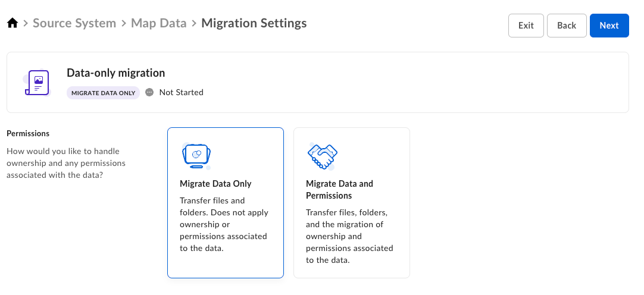Image resolution: width=644 pixels, height=295 pixels.
Task: Click the Permissions section label
Action: pos(28,133)
